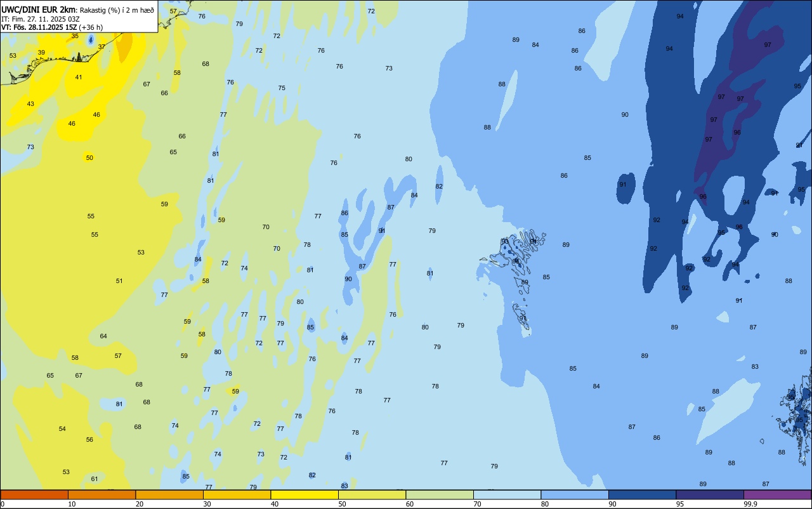Pick the 20–30 amber legend swatch
812x509 pixels.
tap(169, 494)
